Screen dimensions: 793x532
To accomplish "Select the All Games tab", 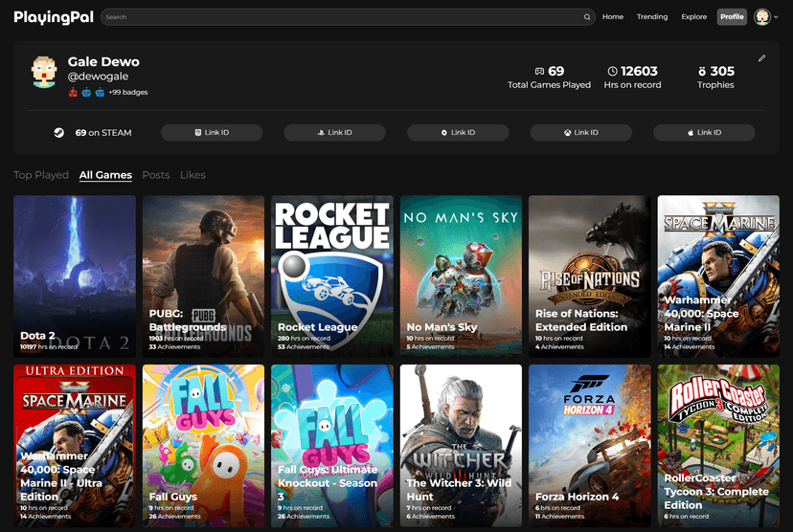I will (105, 175).
